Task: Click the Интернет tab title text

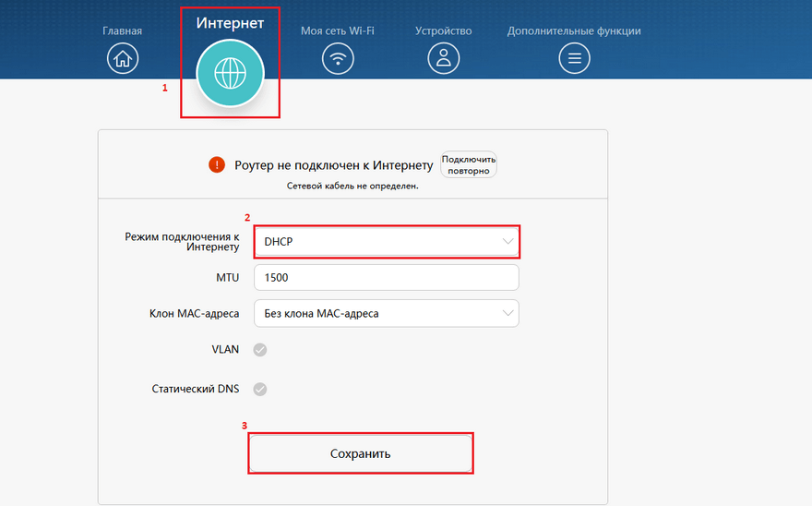Action: point(230,23)
